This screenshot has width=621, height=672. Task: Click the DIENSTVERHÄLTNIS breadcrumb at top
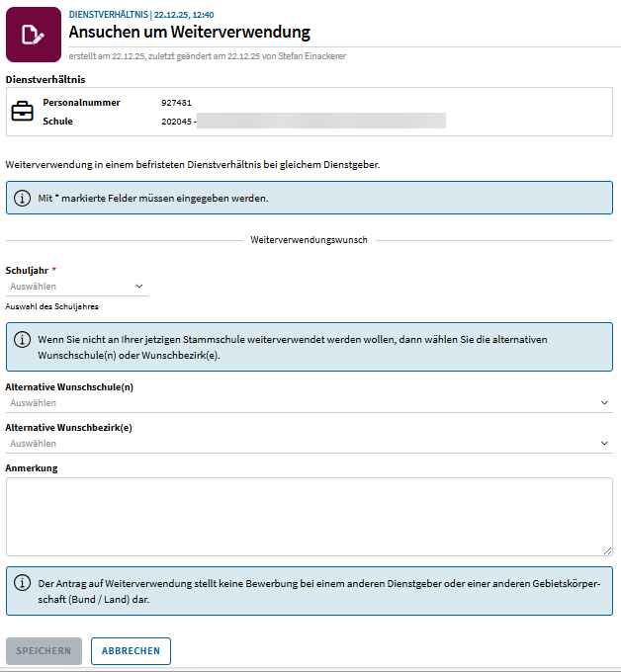108,15
